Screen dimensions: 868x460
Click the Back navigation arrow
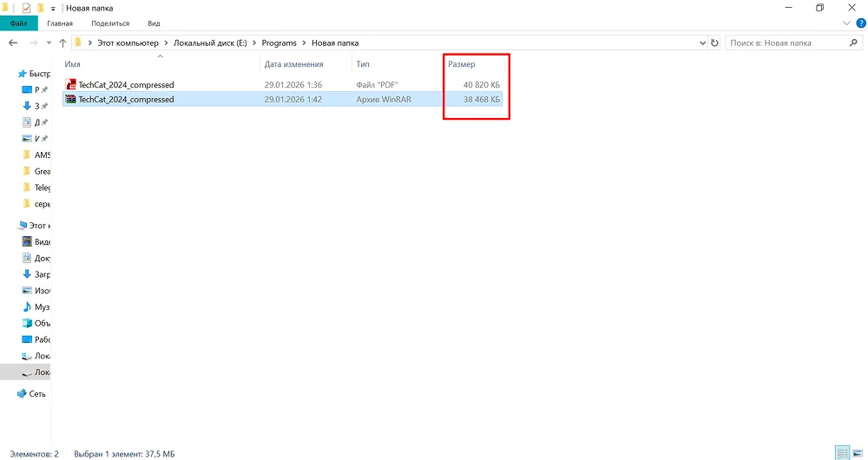point(13,43)
